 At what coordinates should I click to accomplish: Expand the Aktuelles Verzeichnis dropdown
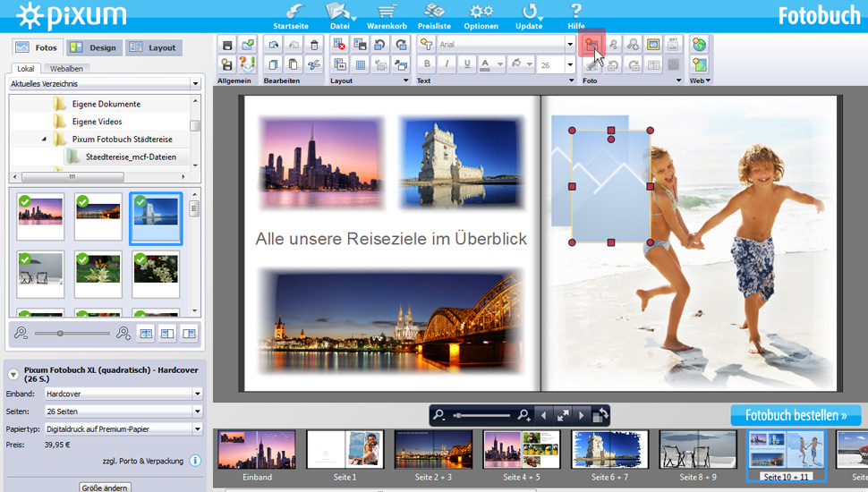tap(195, 84)
